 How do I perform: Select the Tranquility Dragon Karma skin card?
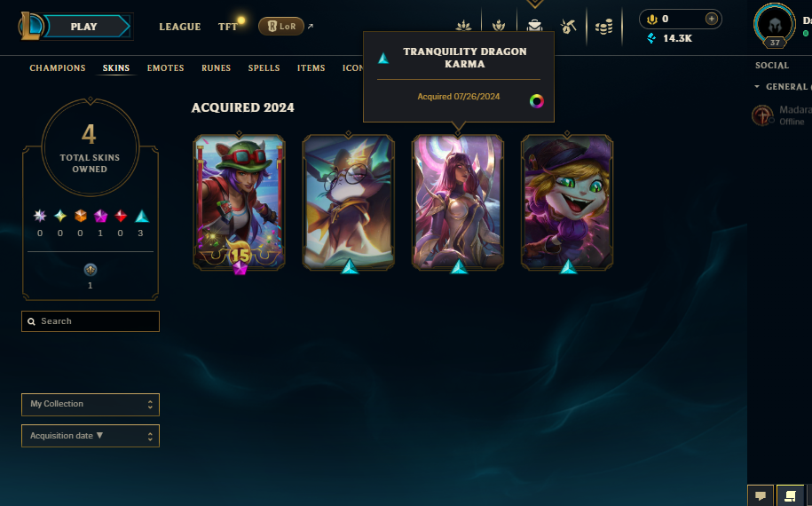[x=457, y=202]
